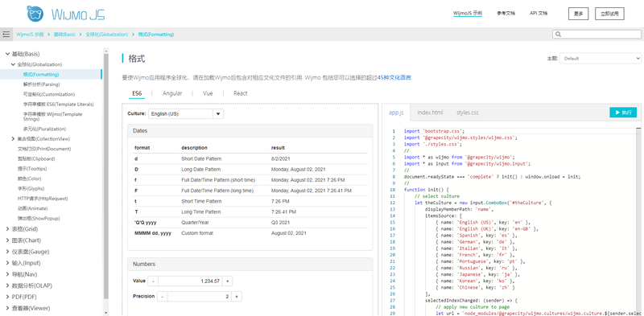This screenshot has height=316, width=644.
Task: Click the Precision number field
Action: [x=199, y=297]
